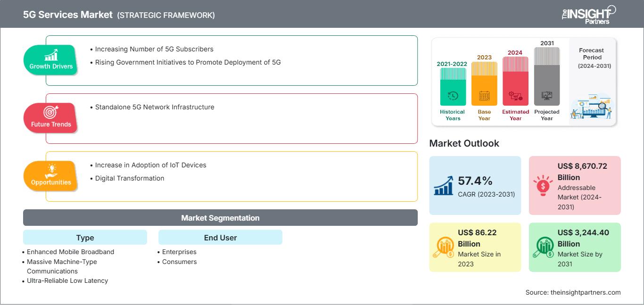Click the Market Segmentation header bar
The width and height of the screenshot is (644, 305).
pos(220,218)
